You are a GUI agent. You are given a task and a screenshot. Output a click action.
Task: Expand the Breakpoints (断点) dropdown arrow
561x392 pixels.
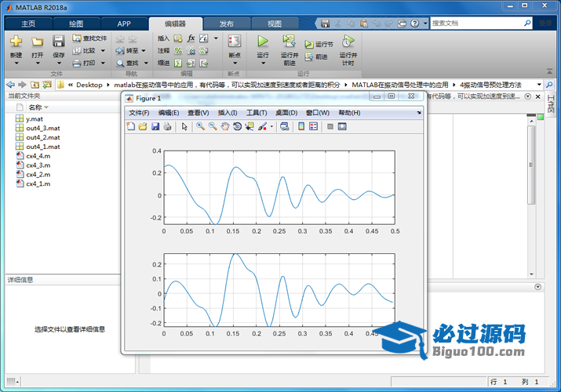point(235,64)
